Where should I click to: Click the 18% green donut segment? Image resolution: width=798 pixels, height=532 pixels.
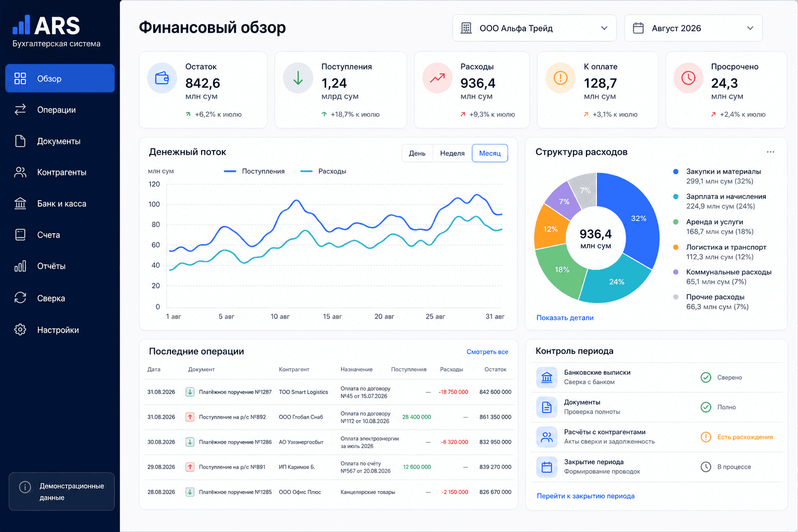tap(562, 270)
